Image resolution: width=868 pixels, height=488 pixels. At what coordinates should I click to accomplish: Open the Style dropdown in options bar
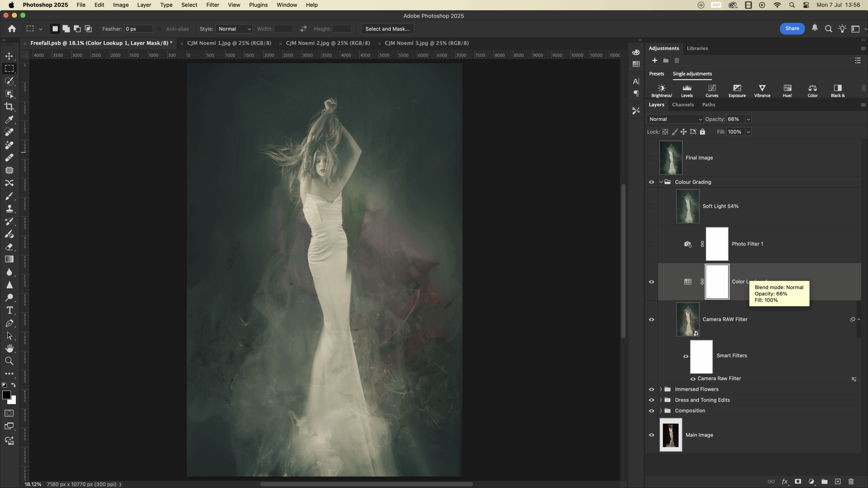point(234,29)
